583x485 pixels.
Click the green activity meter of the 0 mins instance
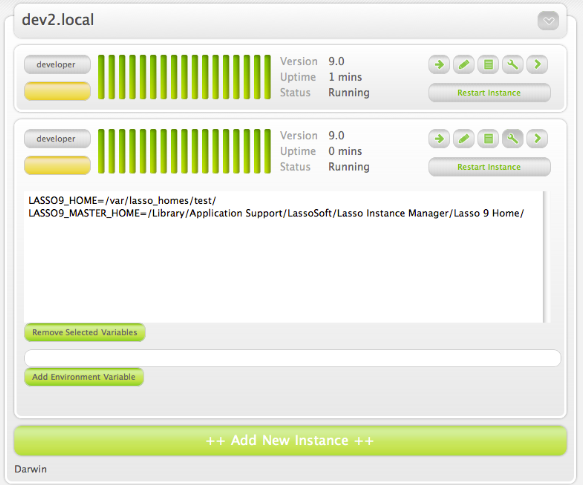point(184,151)
